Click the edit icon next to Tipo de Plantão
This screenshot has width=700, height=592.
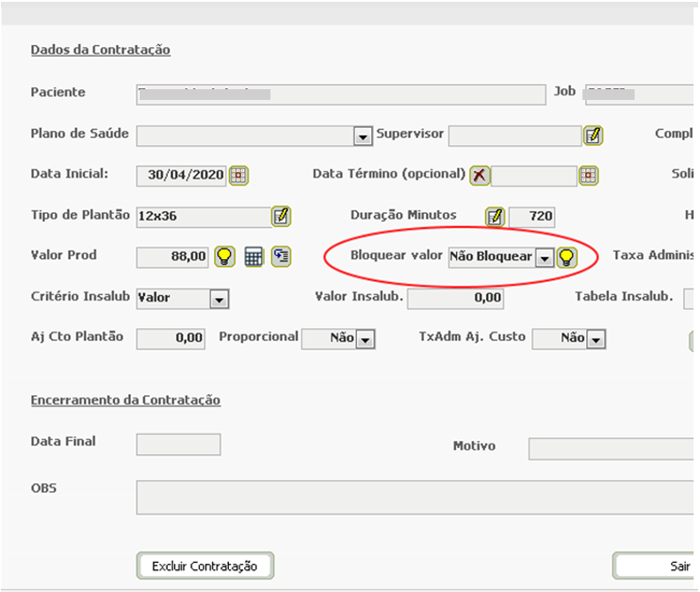281,216
